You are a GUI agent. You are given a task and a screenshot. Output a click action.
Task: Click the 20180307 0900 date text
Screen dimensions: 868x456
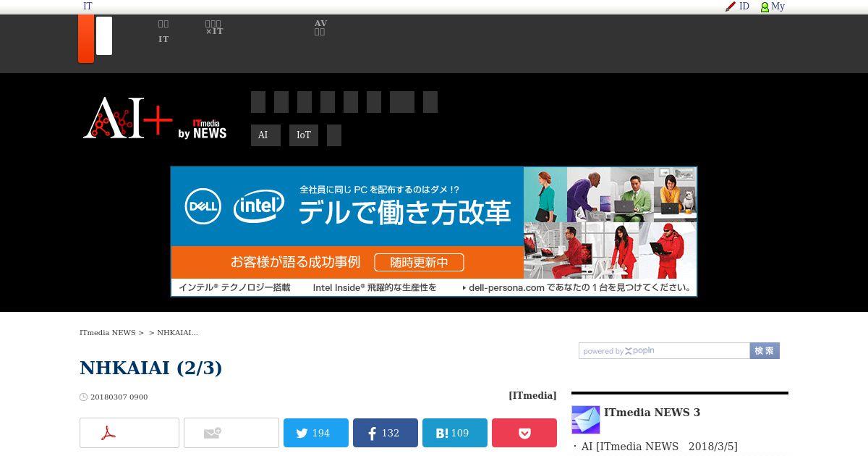tap(119, 397)
